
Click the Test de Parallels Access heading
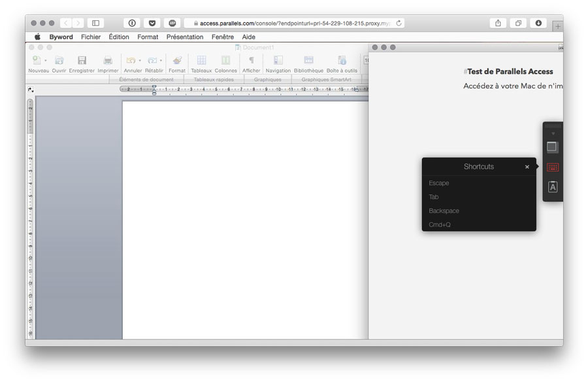(510, 71)
